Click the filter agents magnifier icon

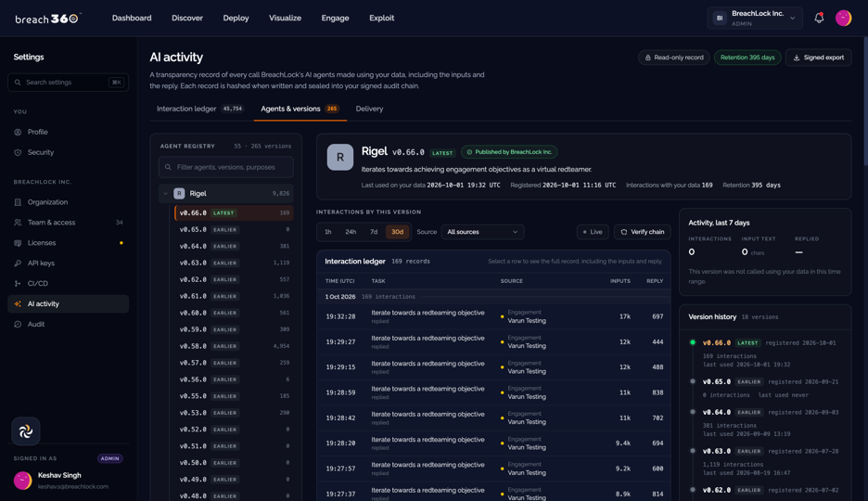168,167
